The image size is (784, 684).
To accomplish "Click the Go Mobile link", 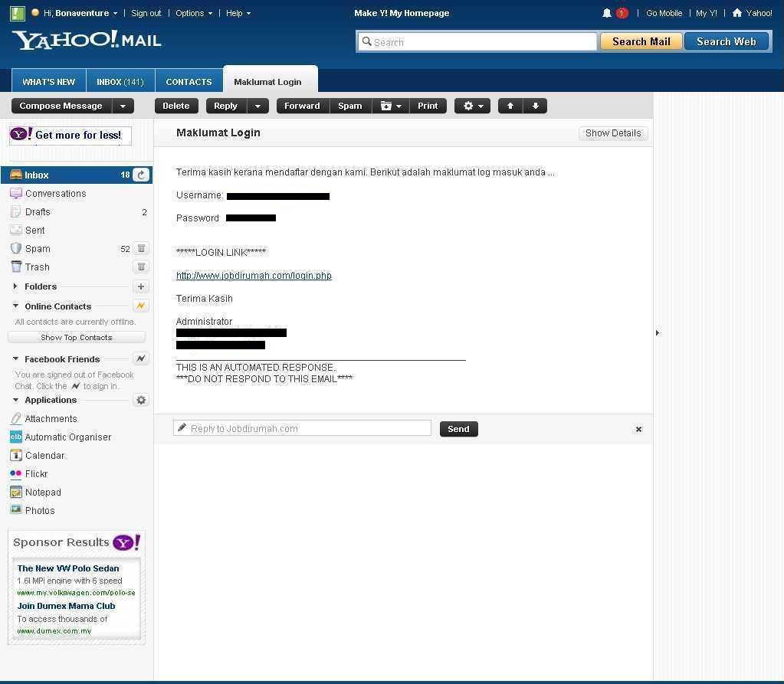I will click(664, 13).
